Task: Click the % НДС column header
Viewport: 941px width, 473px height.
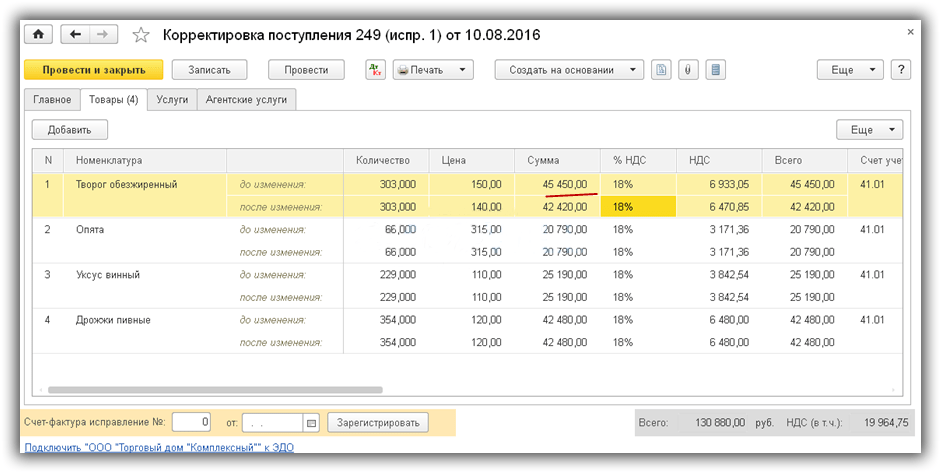Action: 639,160
